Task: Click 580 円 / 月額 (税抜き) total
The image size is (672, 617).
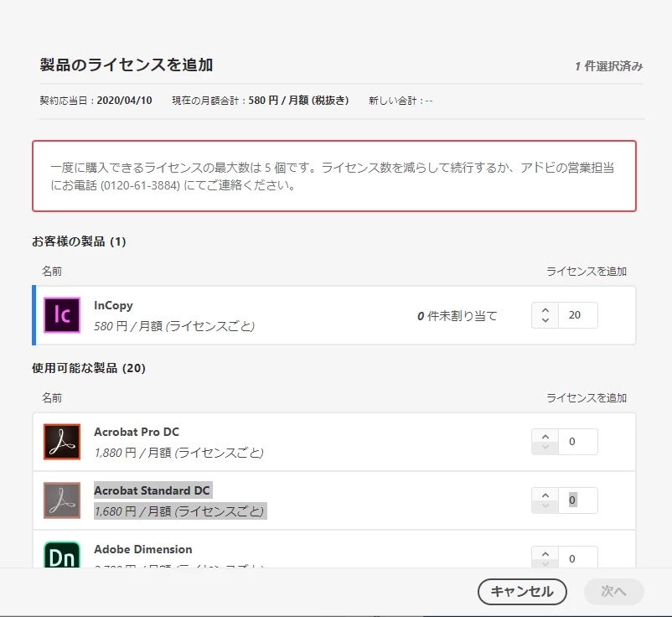Action: pos(299,101)
